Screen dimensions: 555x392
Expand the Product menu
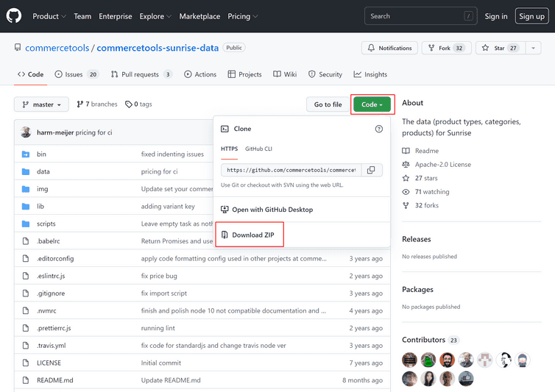coord(49,16)
